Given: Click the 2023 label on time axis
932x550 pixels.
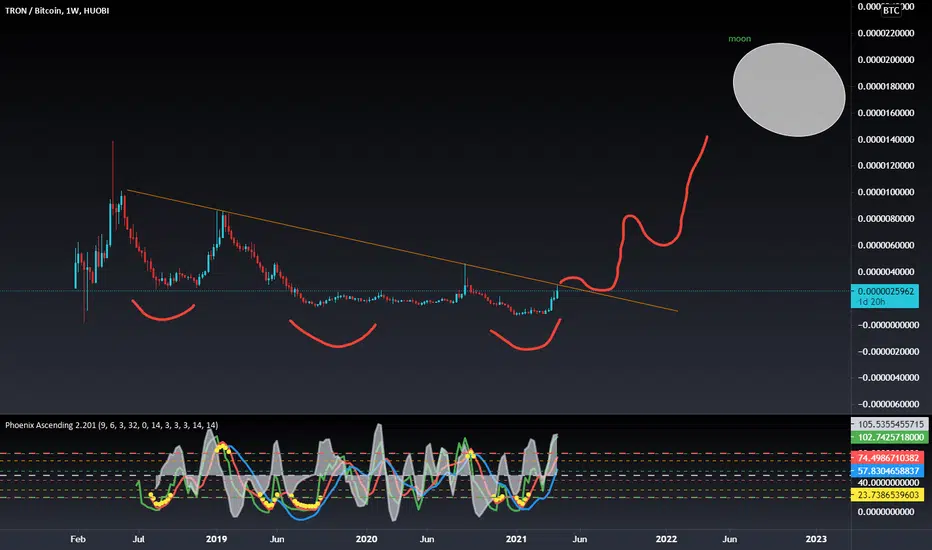Looking at the screenshot, I should pos(816,539).
